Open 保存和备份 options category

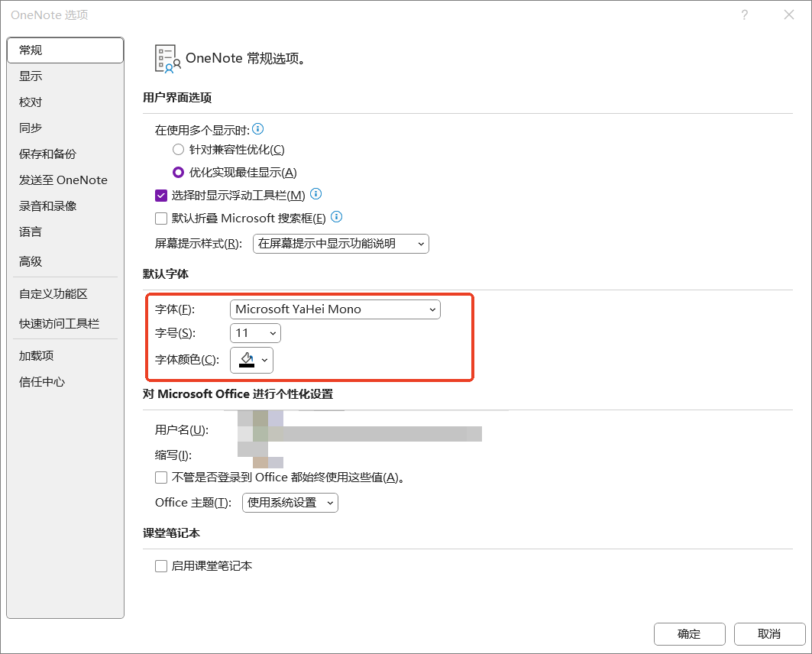coord(65,154)
